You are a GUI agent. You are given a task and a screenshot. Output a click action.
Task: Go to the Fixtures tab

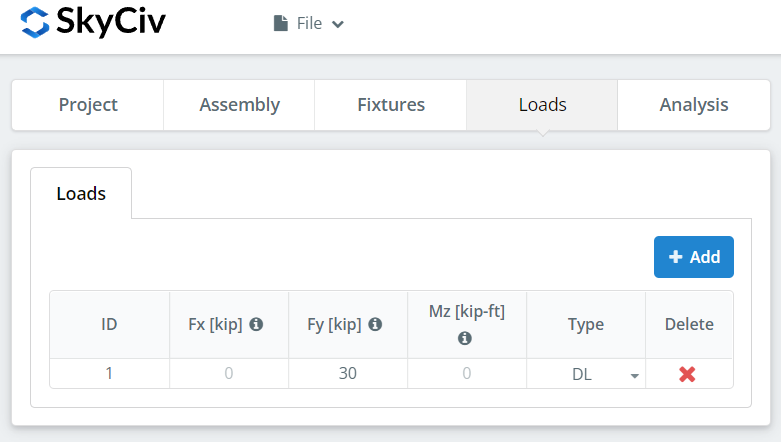click(390, 105)
